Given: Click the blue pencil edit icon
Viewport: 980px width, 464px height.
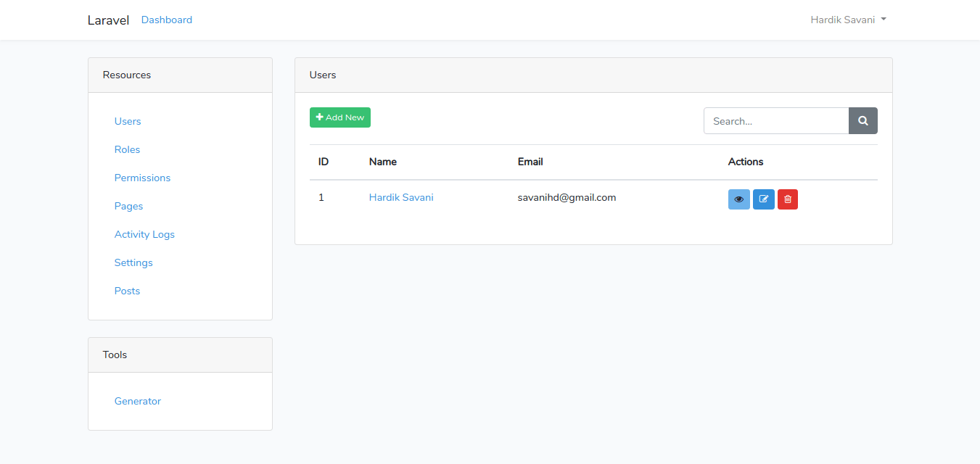Looking at the screenshot, I should pos(763,199).
